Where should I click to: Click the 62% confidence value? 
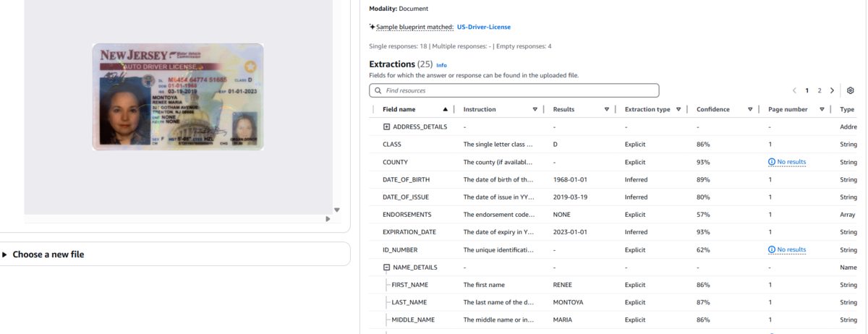(703, 249)
